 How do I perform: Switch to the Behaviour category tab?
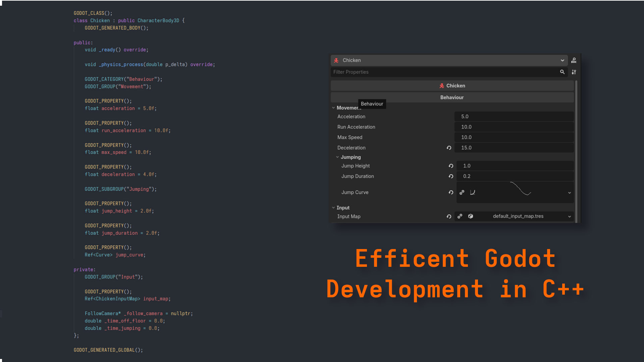452,97
